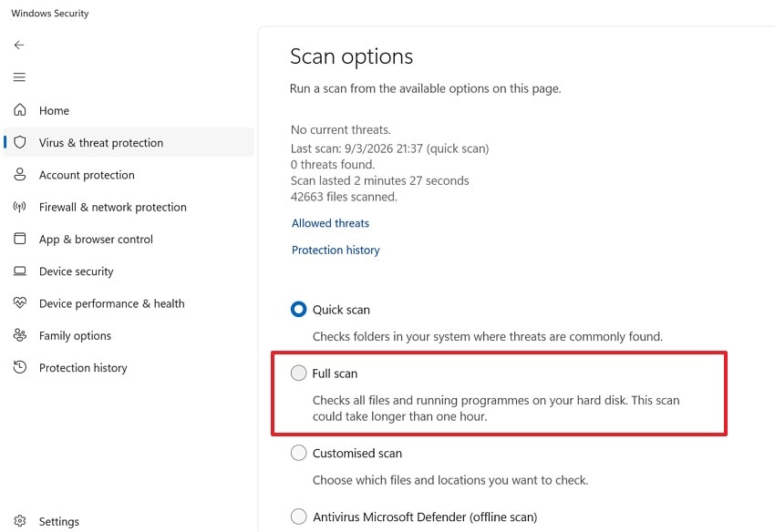View Protection history via the blue link
The height and width of the screenshot is (532, 775).
[x=336, y=250]
